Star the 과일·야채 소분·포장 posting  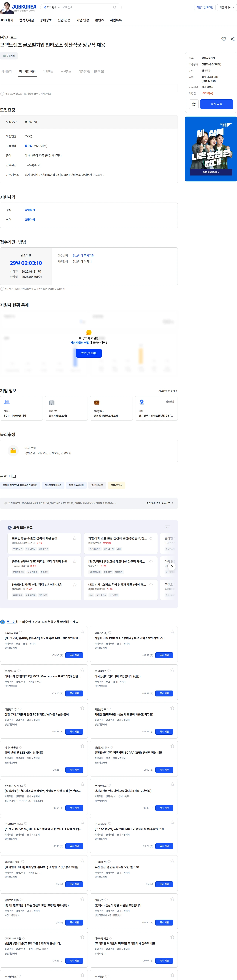pos(151,538)
